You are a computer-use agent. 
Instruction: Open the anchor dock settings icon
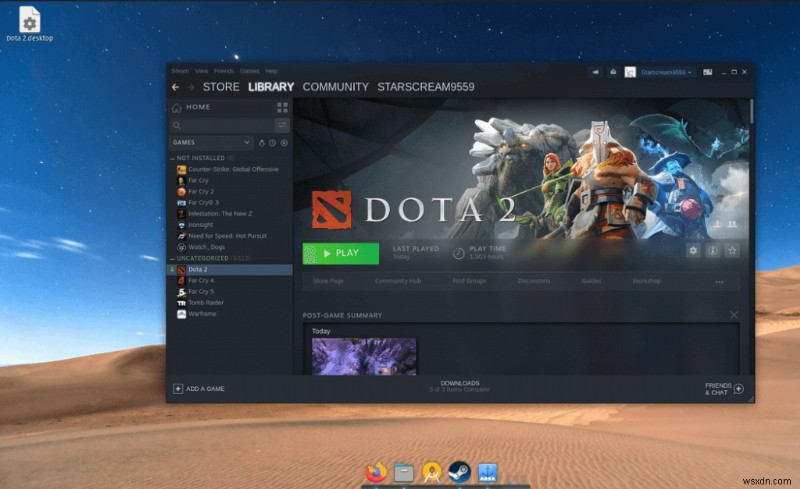click(487, 473)
